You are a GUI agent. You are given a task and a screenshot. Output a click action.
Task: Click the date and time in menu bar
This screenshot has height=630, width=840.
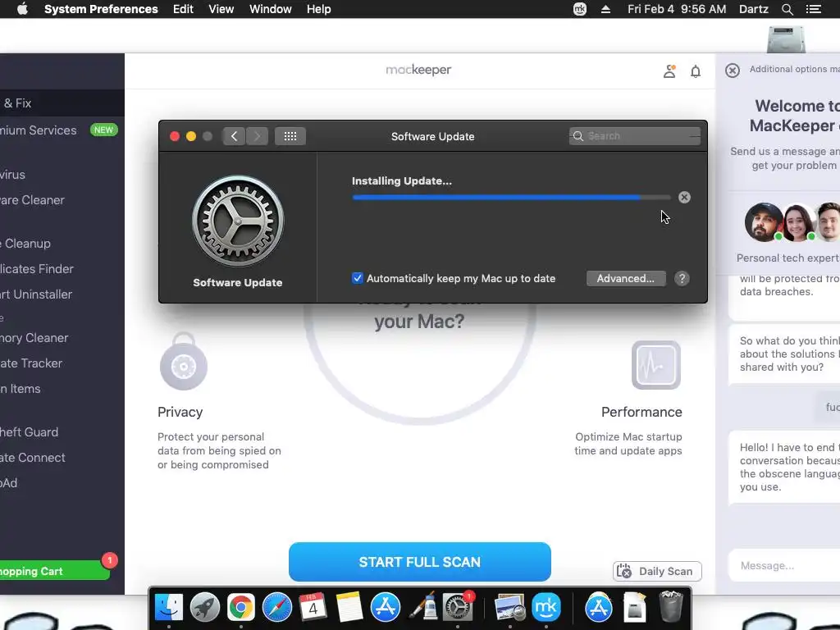[x=677, y=9]
